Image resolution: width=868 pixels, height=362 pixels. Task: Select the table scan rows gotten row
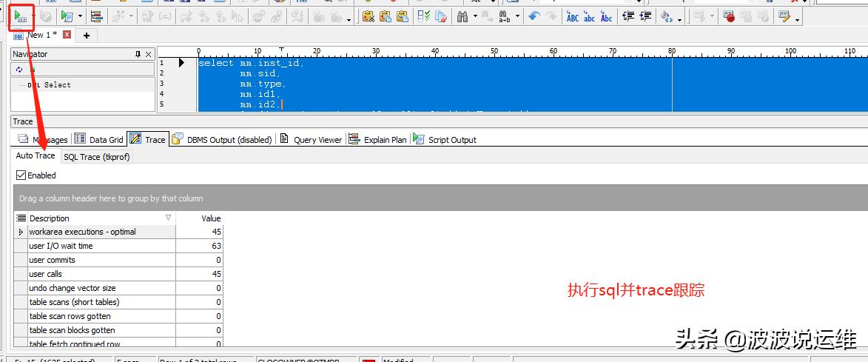[118, 316]
